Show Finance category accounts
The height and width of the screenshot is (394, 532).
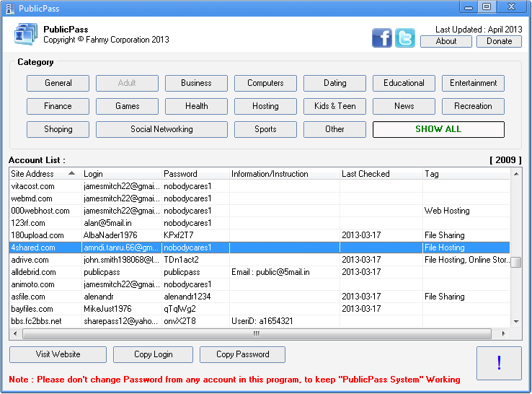click(x=58, y=106)
